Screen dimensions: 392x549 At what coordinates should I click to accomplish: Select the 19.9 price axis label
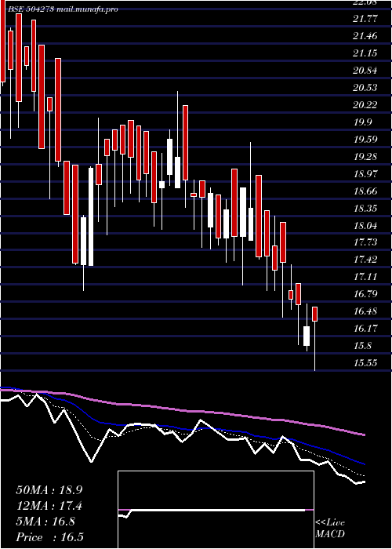[362, 122]
